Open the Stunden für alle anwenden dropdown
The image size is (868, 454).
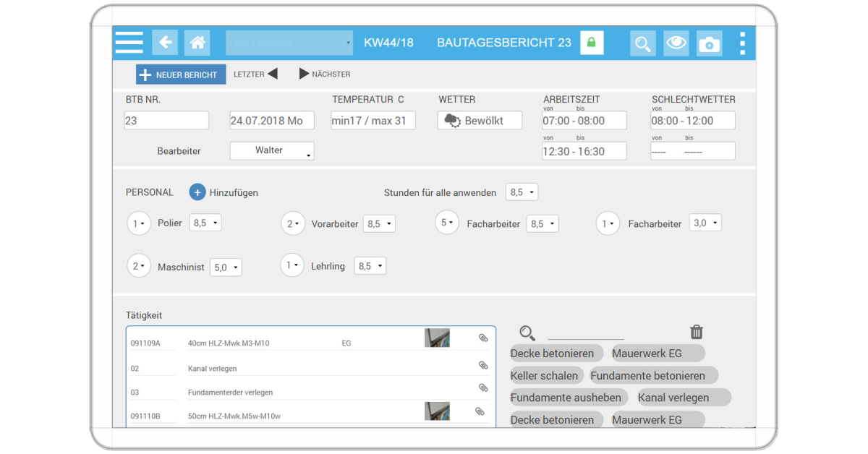[522, 192]
